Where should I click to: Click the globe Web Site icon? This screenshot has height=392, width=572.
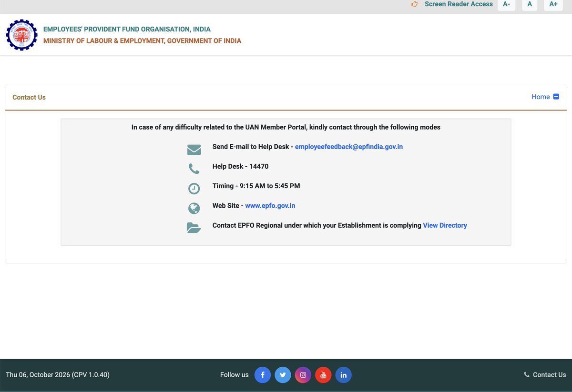point(194,209)
